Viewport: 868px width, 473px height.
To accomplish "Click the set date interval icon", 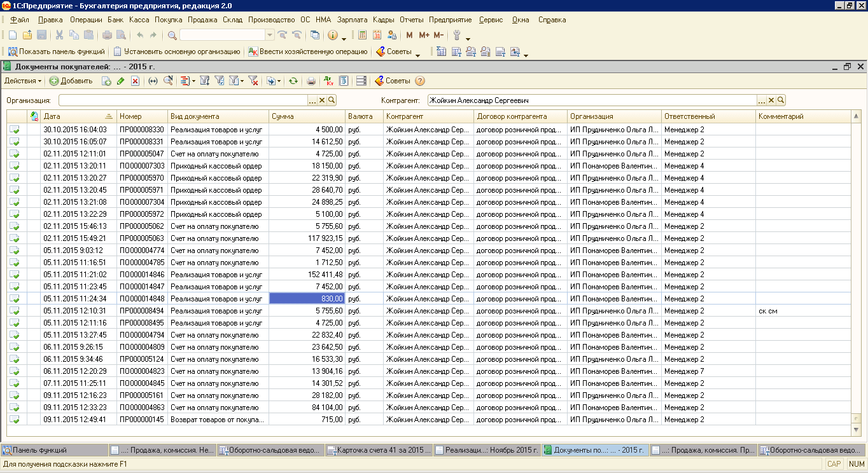I will pos(153,81).
